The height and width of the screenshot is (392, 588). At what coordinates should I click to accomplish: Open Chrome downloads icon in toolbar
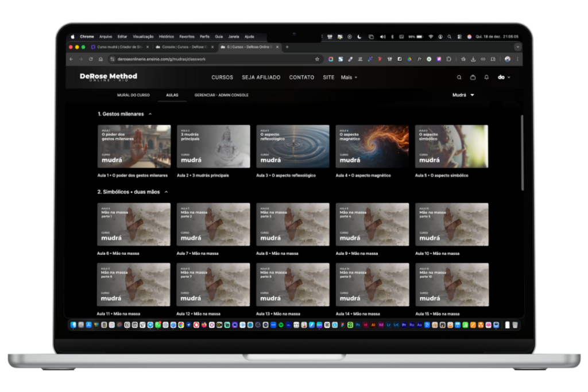click(473, 59)
